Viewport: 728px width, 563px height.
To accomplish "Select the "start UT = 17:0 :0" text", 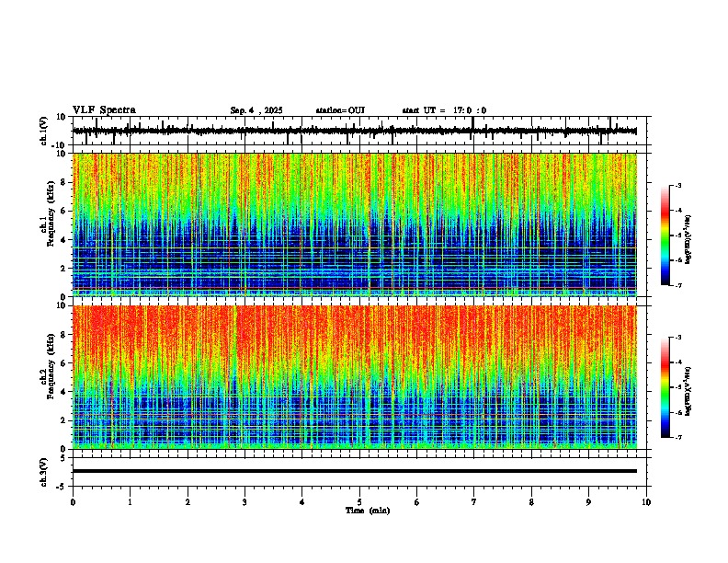I will [x=444, y=110].
